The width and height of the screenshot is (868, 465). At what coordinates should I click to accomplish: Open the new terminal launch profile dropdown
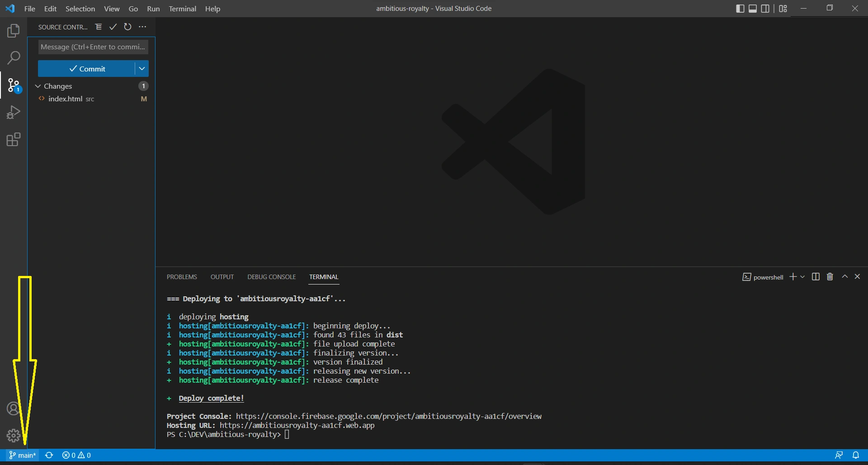click(802, 277)
